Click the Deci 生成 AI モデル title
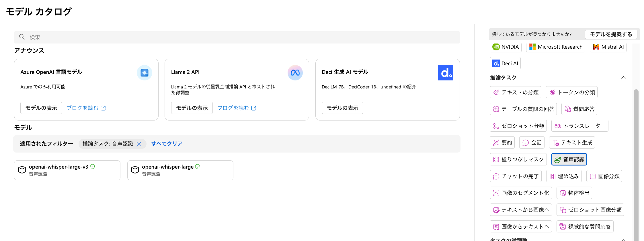Screen dimensions: 644x241 tap(345, 72)
